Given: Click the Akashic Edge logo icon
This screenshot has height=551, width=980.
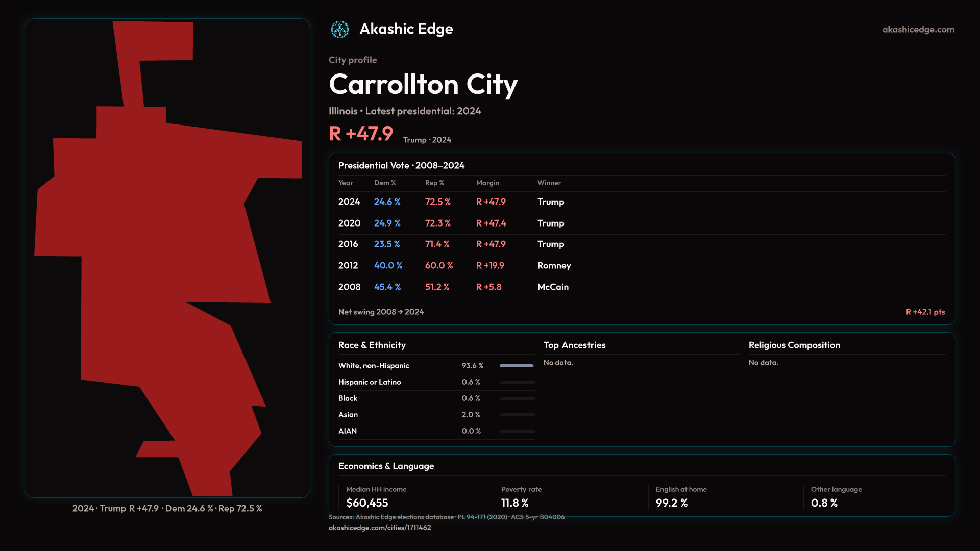Looking at the screenshot, I should pos(340,30).
